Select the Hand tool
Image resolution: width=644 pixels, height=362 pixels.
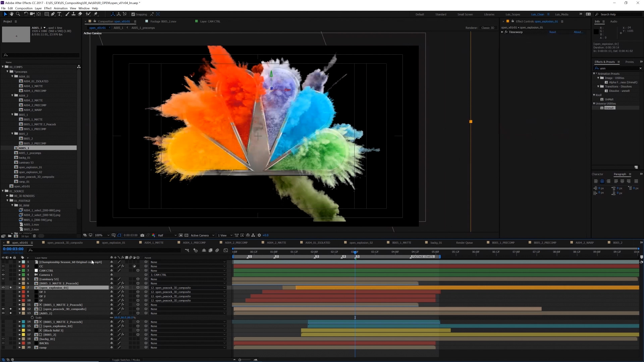pyautogui.click(x=12, y=14)
